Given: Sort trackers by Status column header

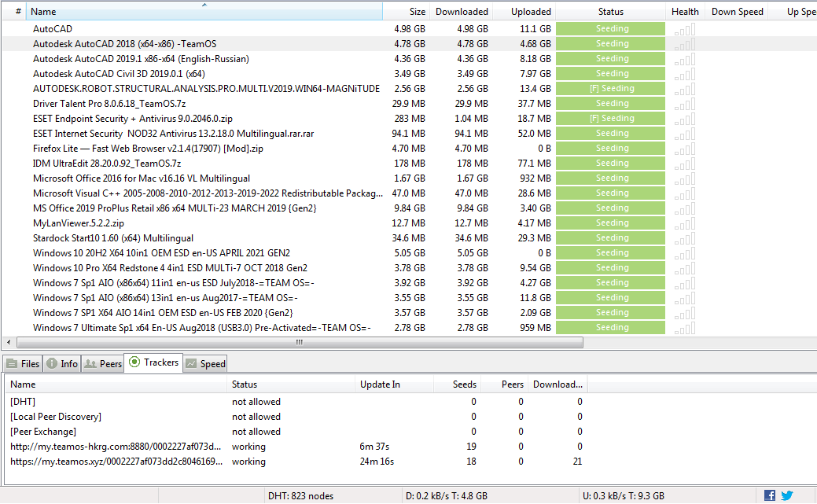Looking at the screenshot, I should click(291, 384).
